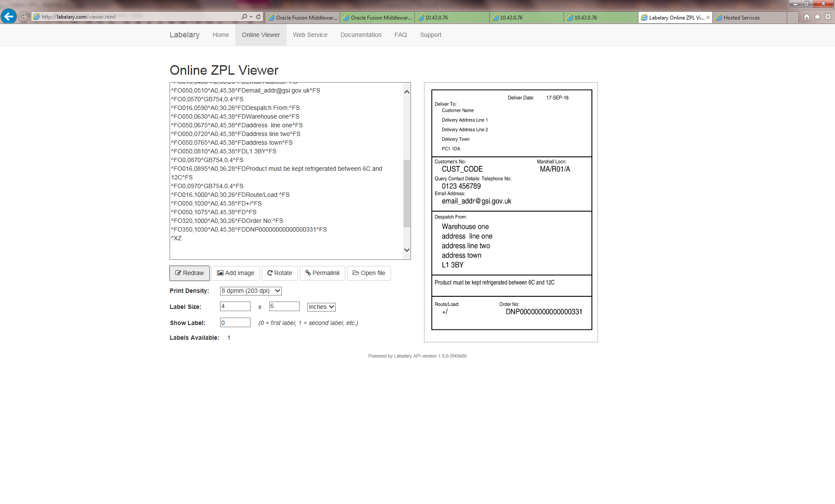Switch to third 10.43.0.76 tab
Screen dimensions: 835x504
point(601,17)
